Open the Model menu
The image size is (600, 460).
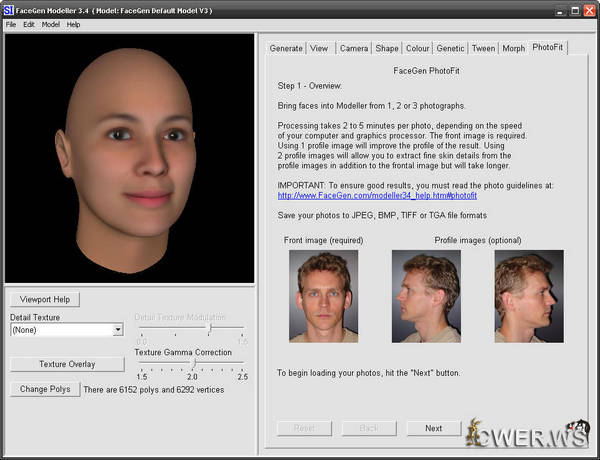[x=50, y=24]
